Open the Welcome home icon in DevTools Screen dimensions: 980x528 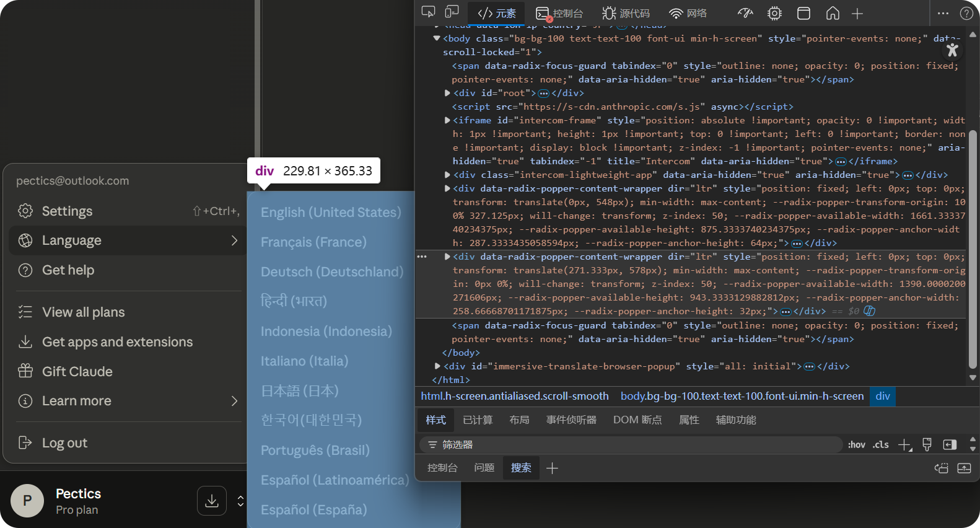(833, 13)
